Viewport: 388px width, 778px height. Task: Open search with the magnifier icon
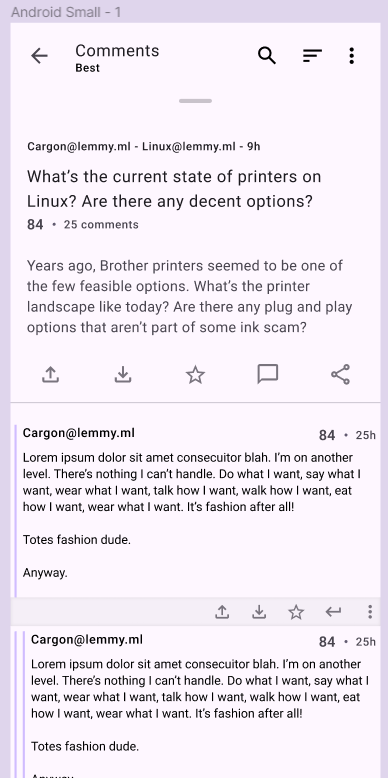pos(267,56)
